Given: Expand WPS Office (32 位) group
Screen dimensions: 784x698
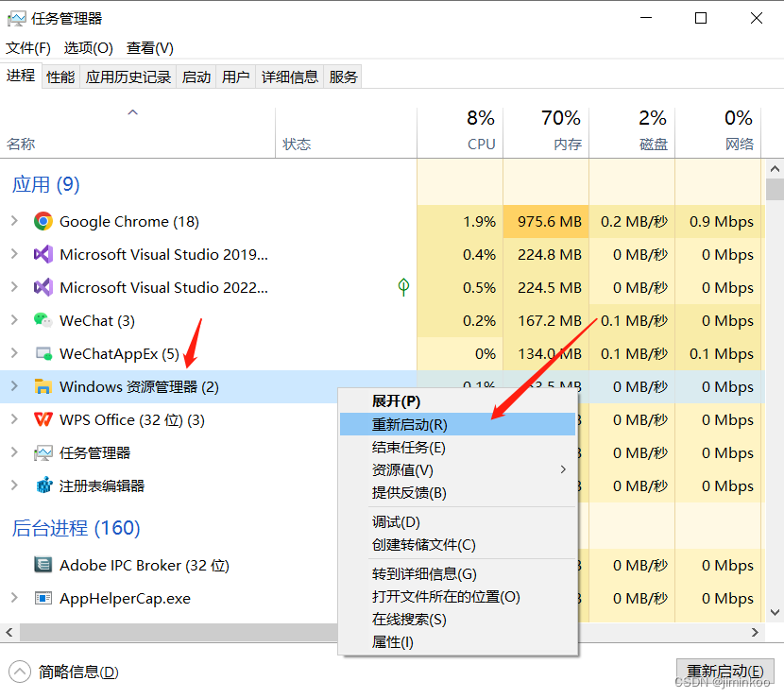Looking at the screenshot, I should coord(14,419).
